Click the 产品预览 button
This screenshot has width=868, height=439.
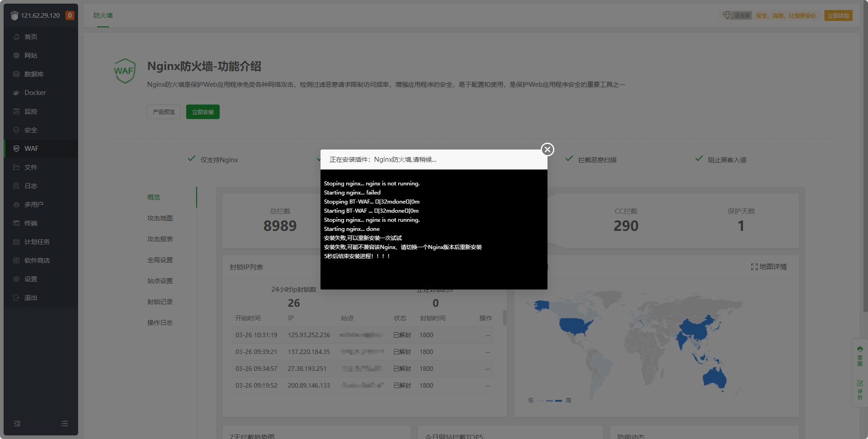(164, 112)
